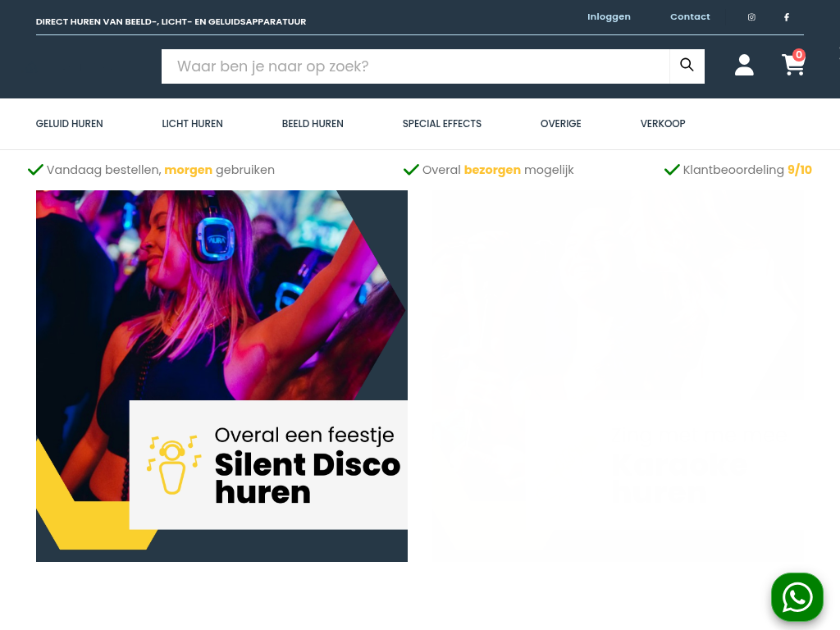Go to the Contact page link
Viewport: 840px width, 630px height.
click(690, 17)
